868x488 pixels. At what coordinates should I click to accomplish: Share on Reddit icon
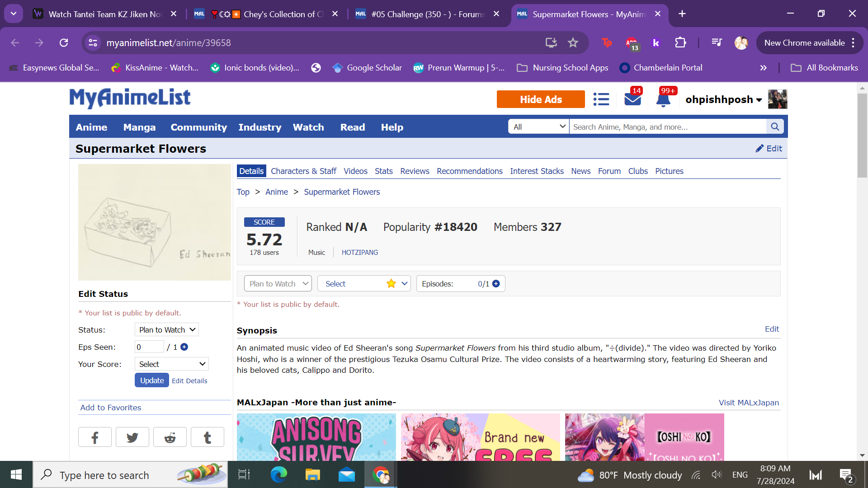[170, 437]
